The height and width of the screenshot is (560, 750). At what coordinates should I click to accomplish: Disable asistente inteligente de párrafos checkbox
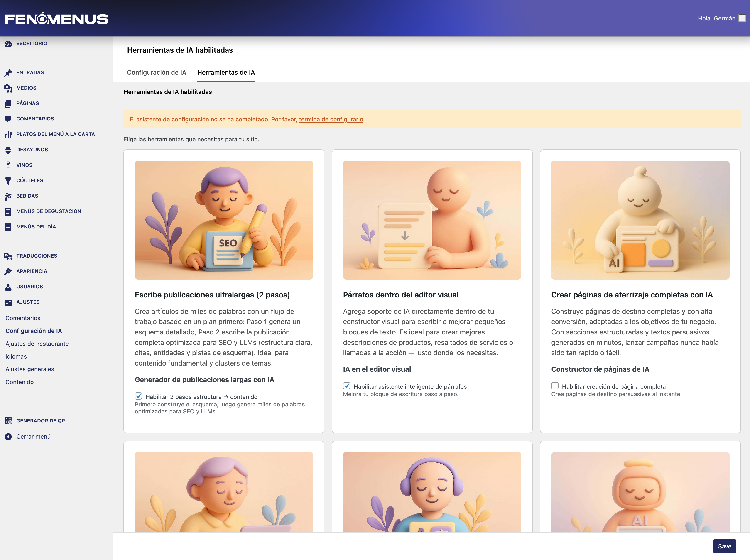pyautogui.click(x=346, y=386)
